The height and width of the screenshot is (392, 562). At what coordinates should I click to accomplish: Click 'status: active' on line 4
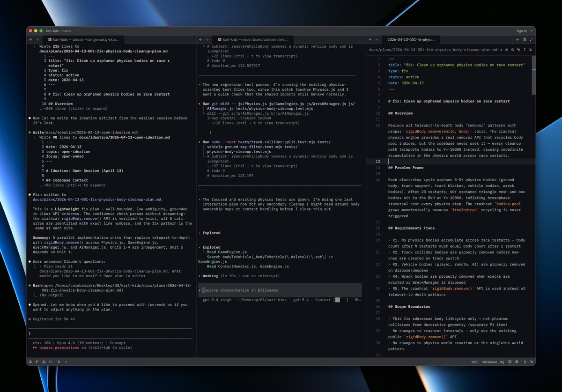(404, 77)
